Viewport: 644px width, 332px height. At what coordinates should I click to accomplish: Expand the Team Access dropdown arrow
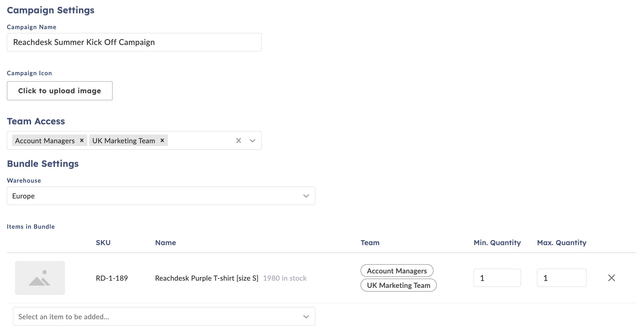(253, 141)
